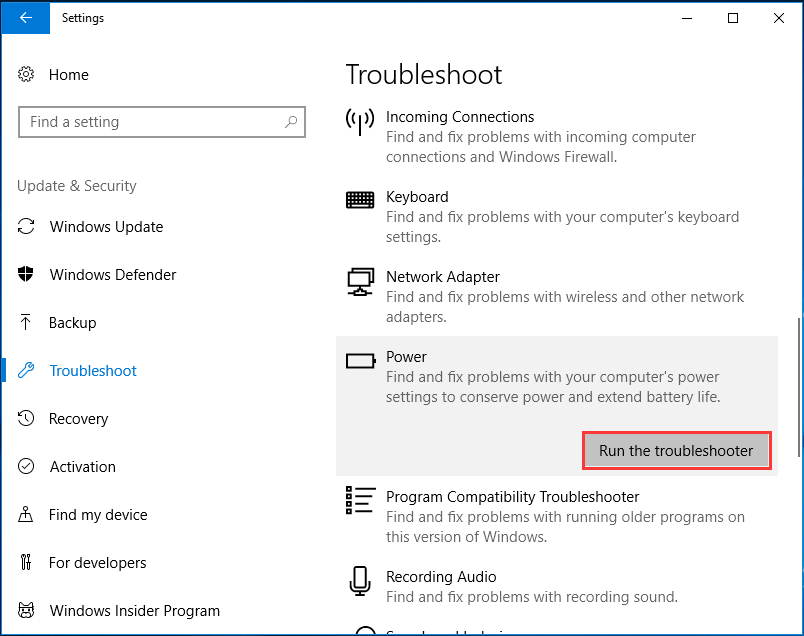Screen dimensions: 804x636
Task: Click the Keyboard troubleshooter icon
Action: click(360, 200)
